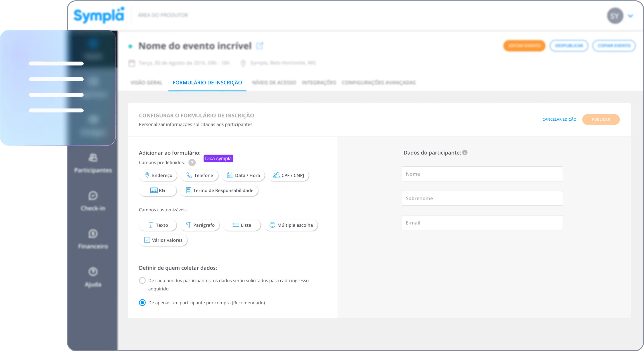Open the event external link icon
Image resolution: width=644 pixels, height=351 pixels.
pos(260,46)
